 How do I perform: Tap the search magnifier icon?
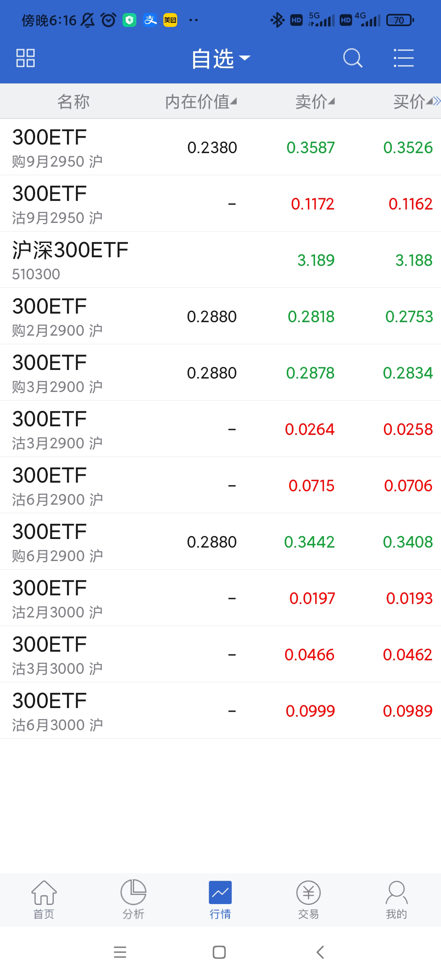[352, 58]
